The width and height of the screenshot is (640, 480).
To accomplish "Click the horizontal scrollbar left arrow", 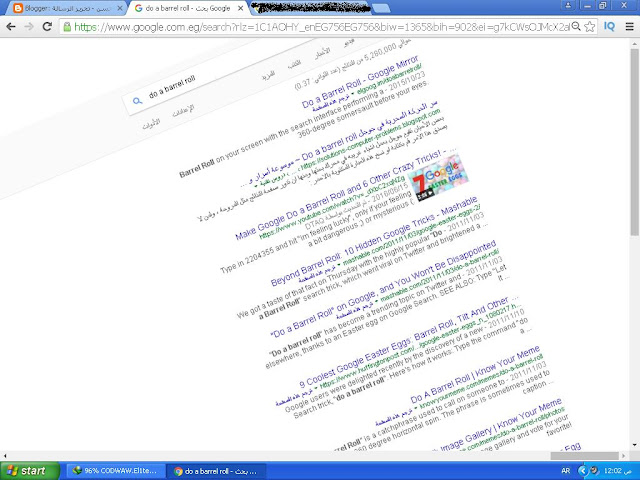I will click(4, 456).
